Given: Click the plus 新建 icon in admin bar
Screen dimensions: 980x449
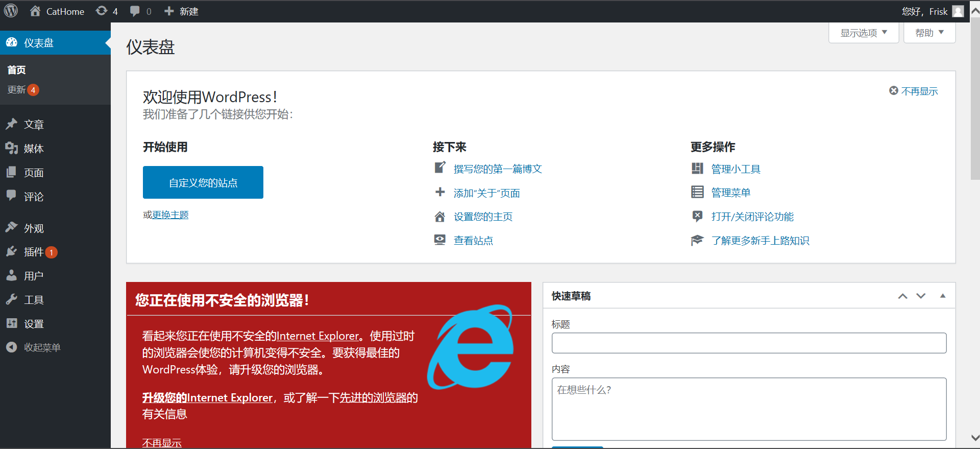Looking at the screenshot, I should pos(169,11).
